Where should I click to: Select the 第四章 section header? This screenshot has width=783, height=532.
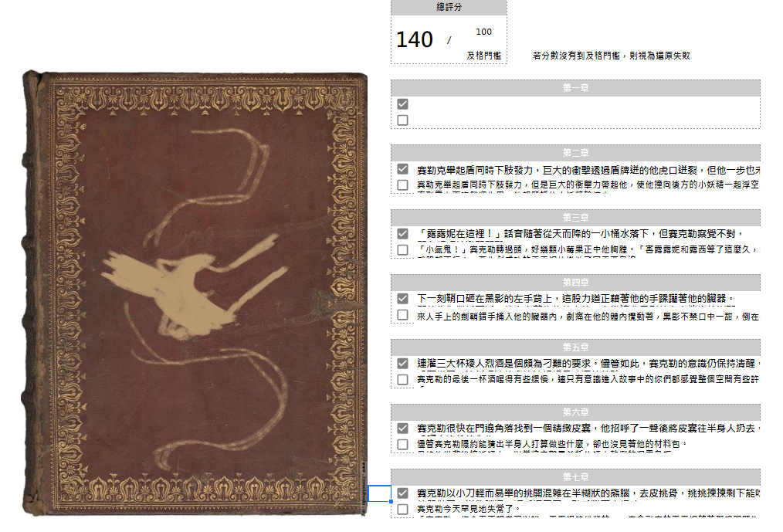[575, 283]
